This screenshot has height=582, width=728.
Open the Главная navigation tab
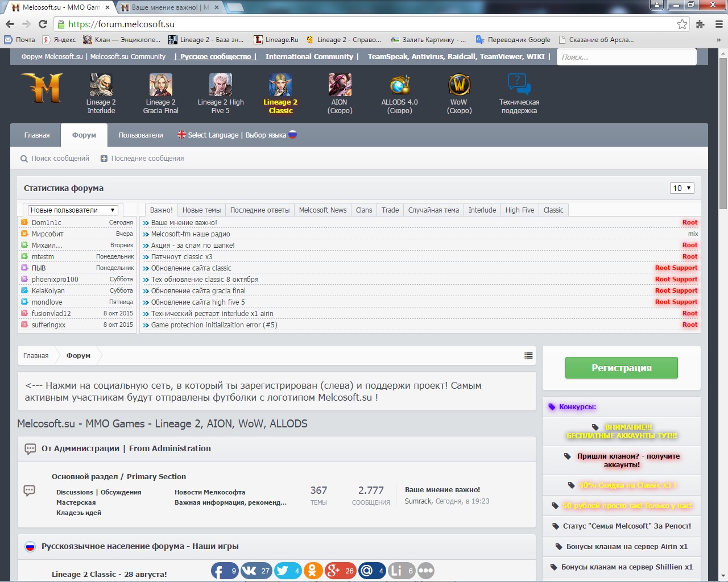pos(37,135)
